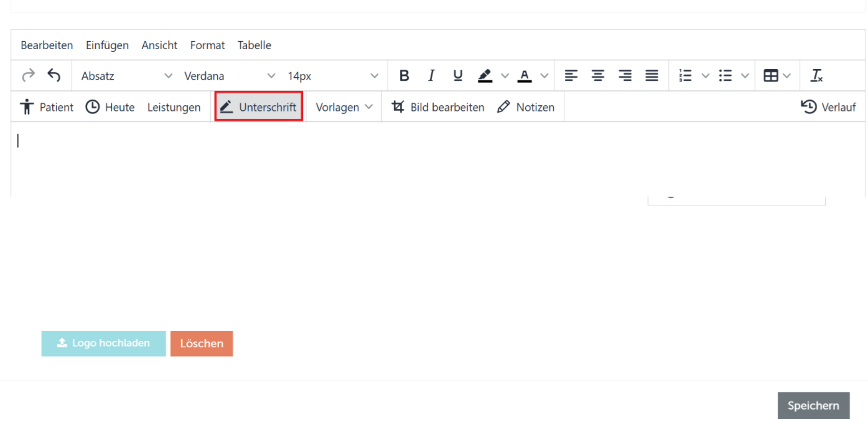Open the Einfügen menu
This screenshot has width=868, height=427.
[x=107, y=45]
